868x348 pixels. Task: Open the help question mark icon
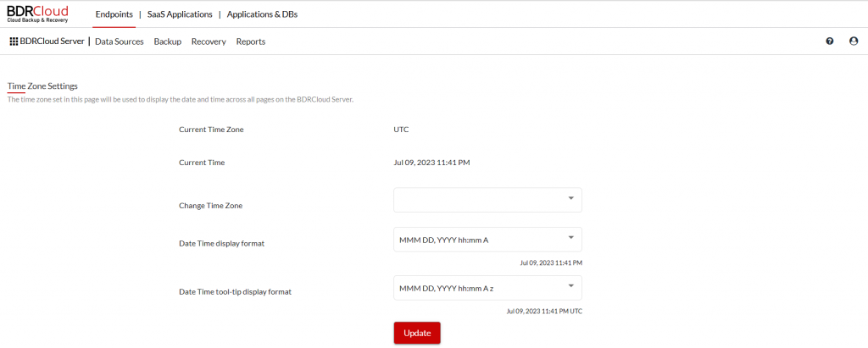829,41
